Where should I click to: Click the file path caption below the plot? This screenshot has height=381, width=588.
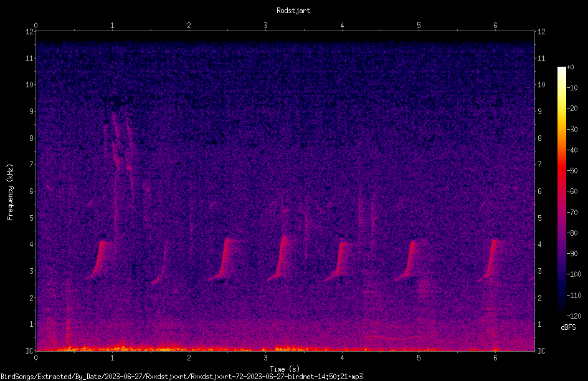pos(181,377)
